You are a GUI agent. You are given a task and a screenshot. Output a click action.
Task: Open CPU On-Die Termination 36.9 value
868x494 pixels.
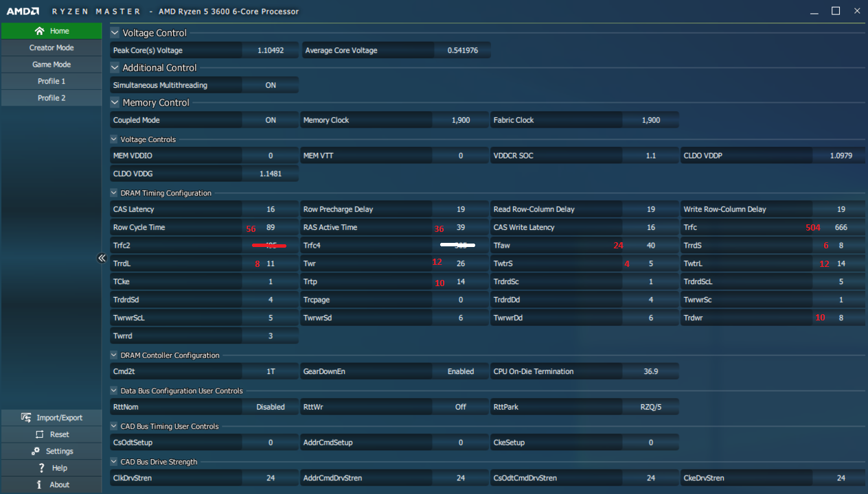pyautogui.click(x=651, y=371)
